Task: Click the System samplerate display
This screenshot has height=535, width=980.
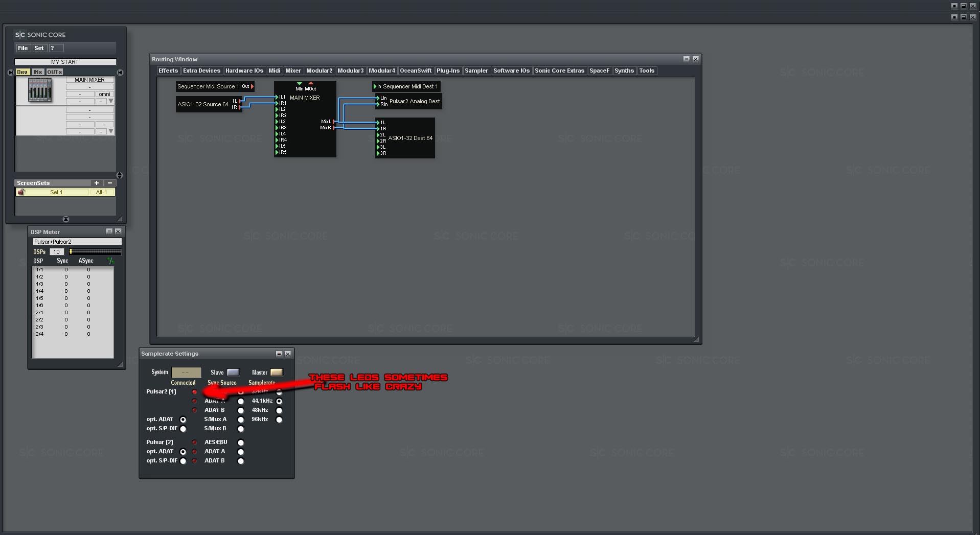Action: click(186, 373)
